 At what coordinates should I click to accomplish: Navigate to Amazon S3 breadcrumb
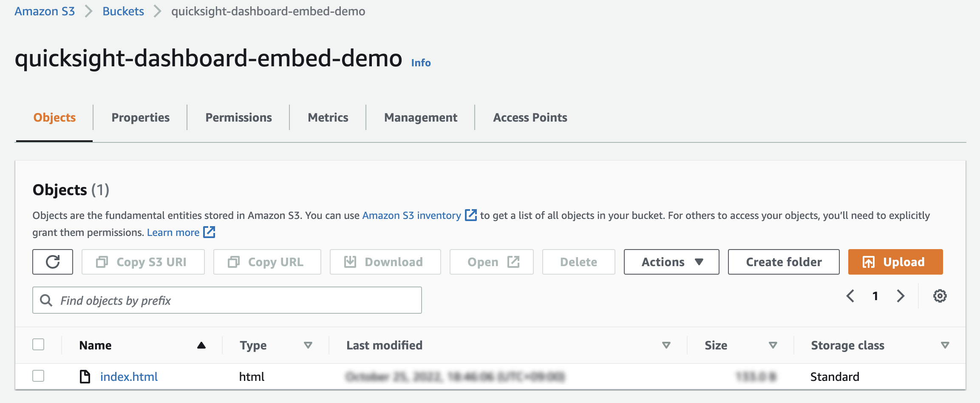(x=45, y=11)
